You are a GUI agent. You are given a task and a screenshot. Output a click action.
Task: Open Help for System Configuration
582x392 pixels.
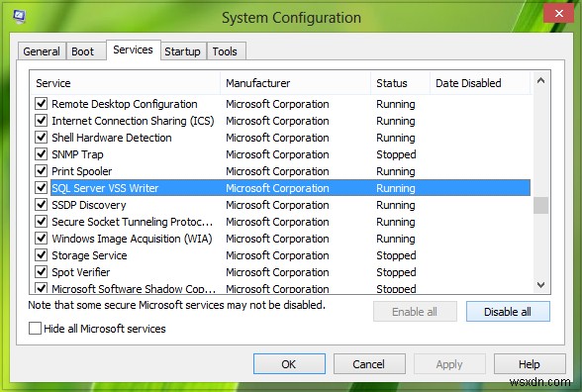tap(530, 364)
